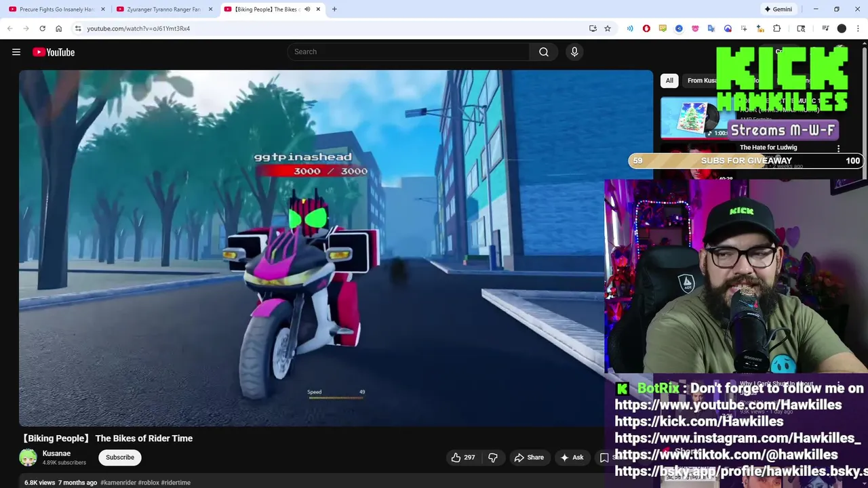Open the Kusanae channel name link
The height and width of the screenshot is (488, 868).
pos(56,453)
